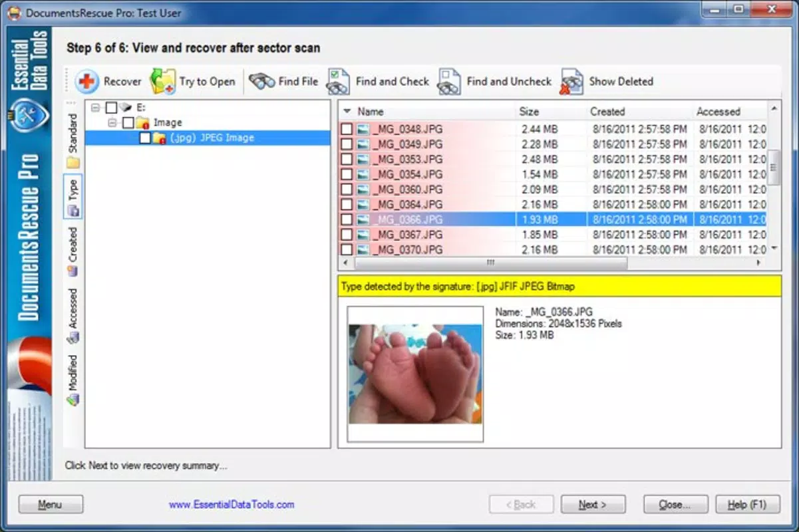
Task: Switch to the Type side tab
Action: 73,196
